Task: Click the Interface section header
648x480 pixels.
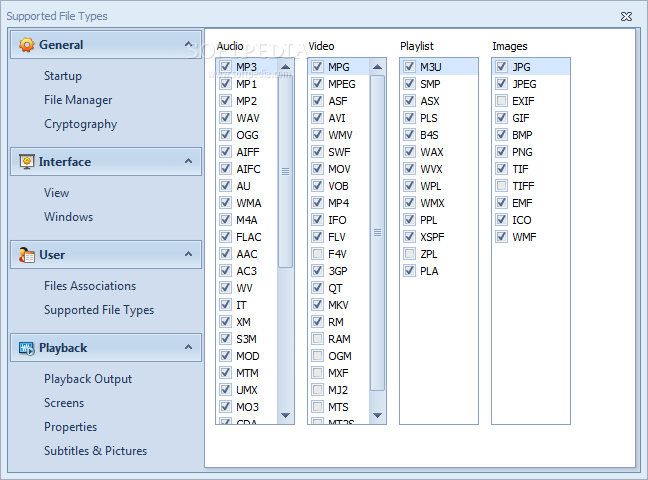Action: (106, 162)
